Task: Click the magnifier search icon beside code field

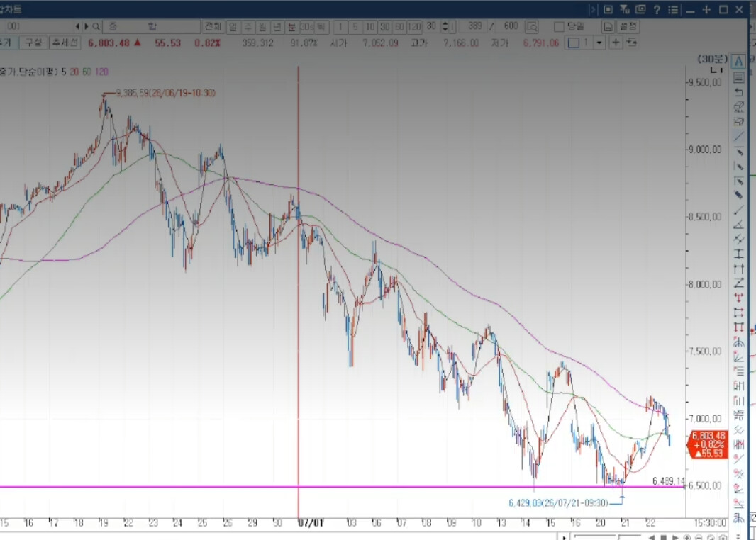Action: click(x=96, y=26)
